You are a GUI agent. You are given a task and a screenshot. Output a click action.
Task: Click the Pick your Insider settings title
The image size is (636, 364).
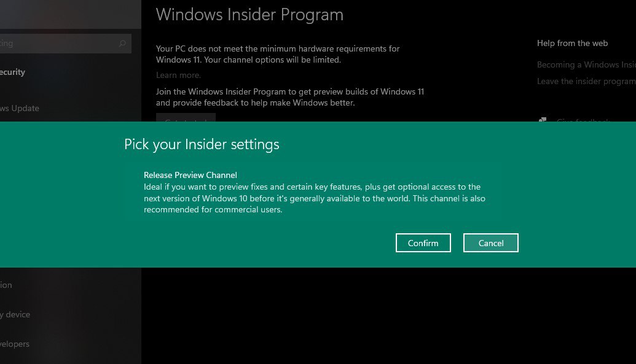[x=202, y=144]
